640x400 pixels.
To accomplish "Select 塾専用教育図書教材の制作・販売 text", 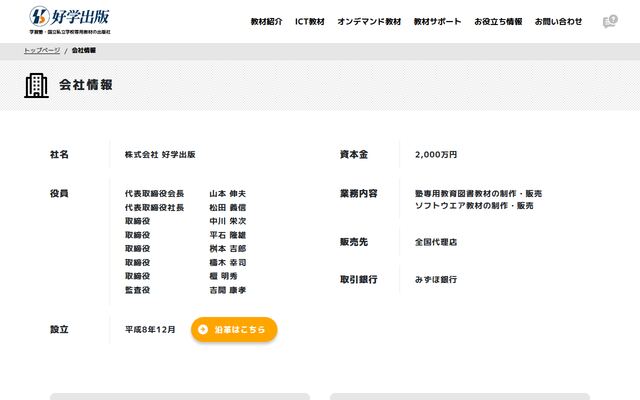I will (x=478, y=193).
